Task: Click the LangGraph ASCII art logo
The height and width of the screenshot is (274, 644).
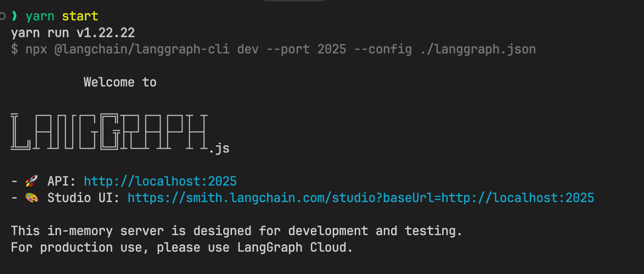Action: pyautogui.click(x=109, y=132)
